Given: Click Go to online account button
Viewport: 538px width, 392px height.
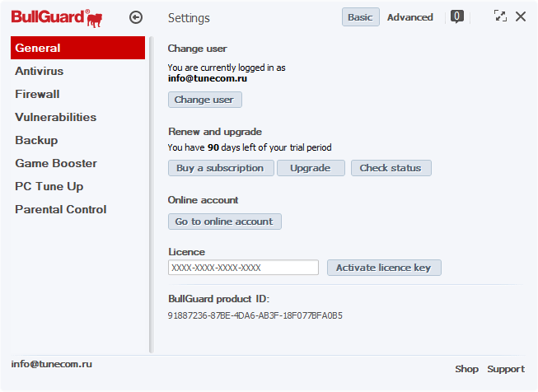Looking at the screenshot, I should [x=225, y=222].
